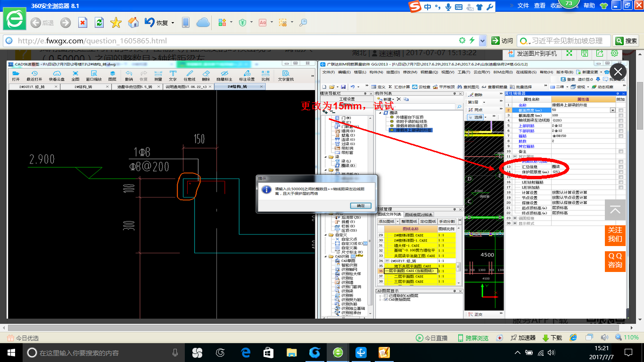The height and width of the screenshot is (362, 644).
Task: Check 附加 box for 下部钢筋 row
Action: pos(621,131)
